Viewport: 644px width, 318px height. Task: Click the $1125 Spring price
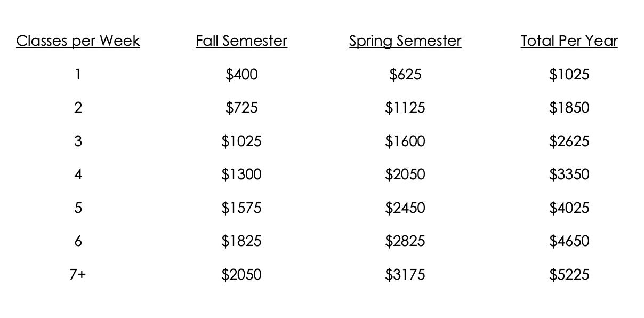[405, 108]
